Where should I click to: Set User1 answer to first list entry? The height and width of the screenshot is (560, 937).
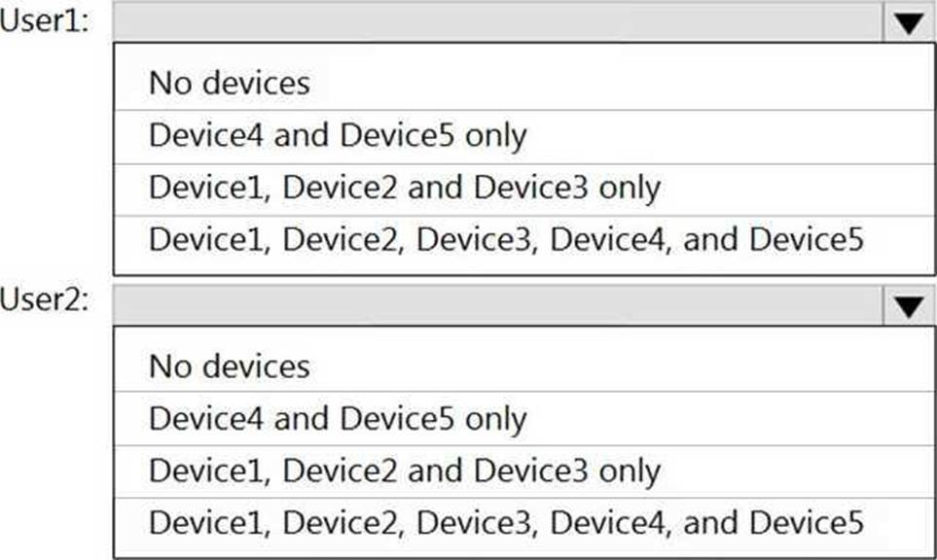click(x=230, y=83)
